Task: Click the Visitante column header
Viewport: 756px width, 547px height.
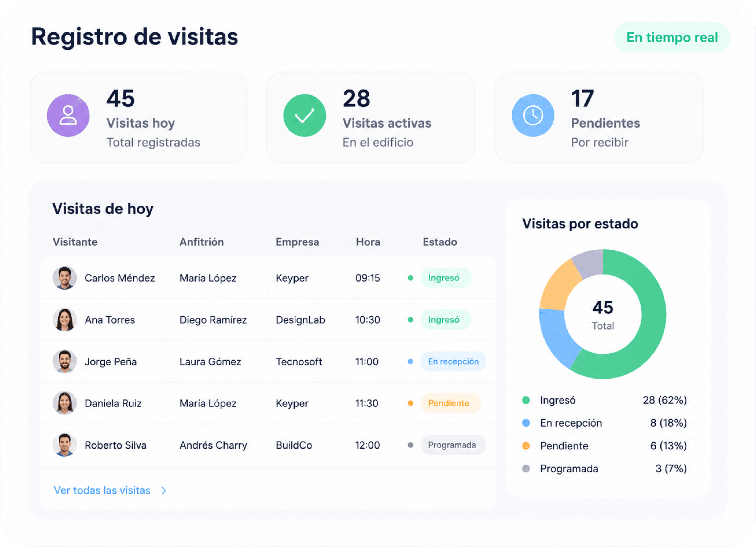Action: point(75,242)
